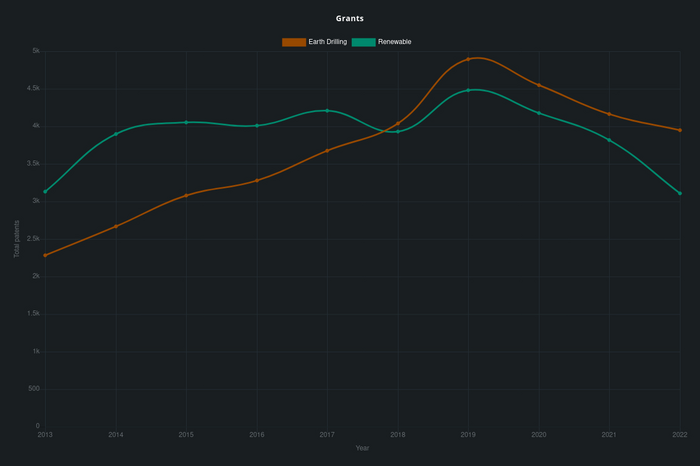
Task: Click the Earth Drilling legend label
Action: click(x=328, y=42)
